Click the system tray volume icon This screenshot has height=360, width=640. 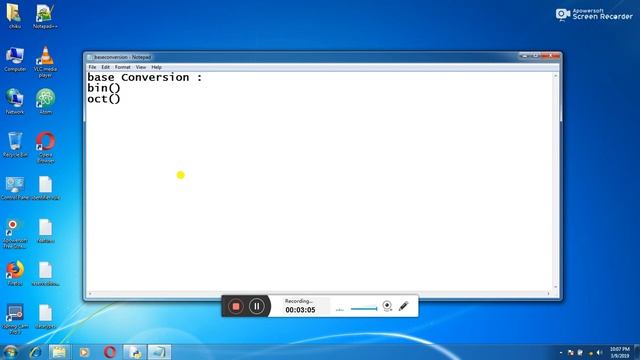[x=599, y=352]
